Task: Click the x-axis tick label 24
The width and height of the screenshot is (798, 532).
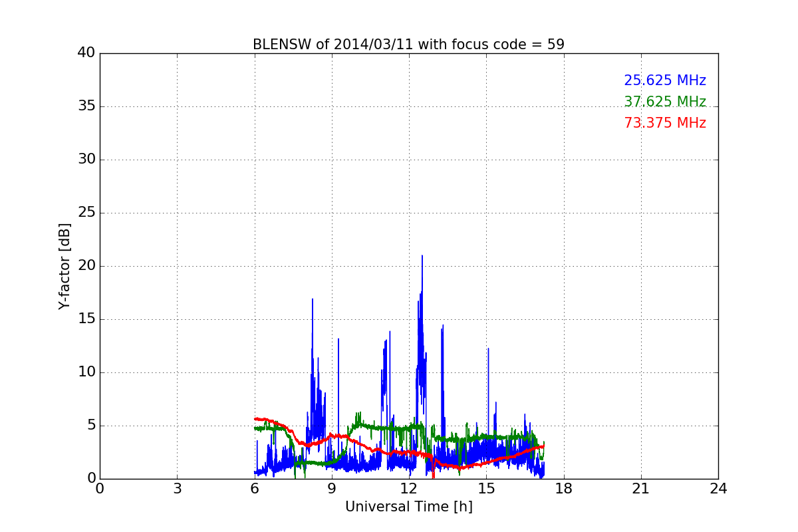Action: [718, 489]
